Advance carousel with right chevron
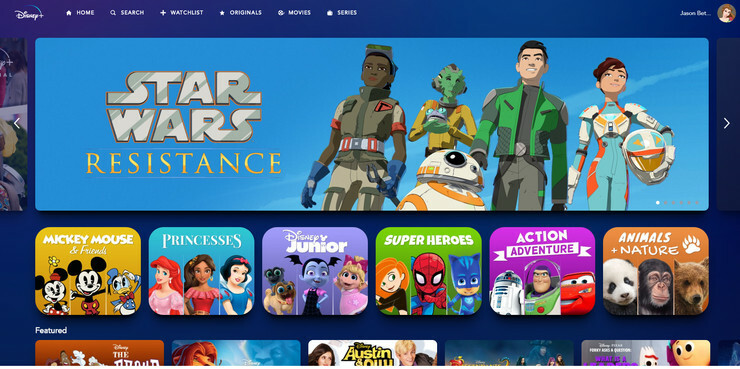The image size is (740, 369). [x=726, y=123]
